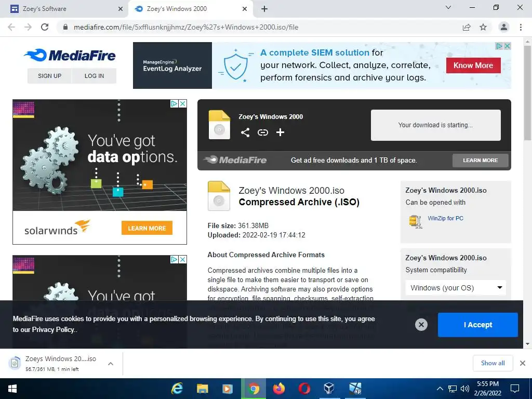The image size is (532, 399).
Task: Reload the MediaFire page
Action: 45,27
